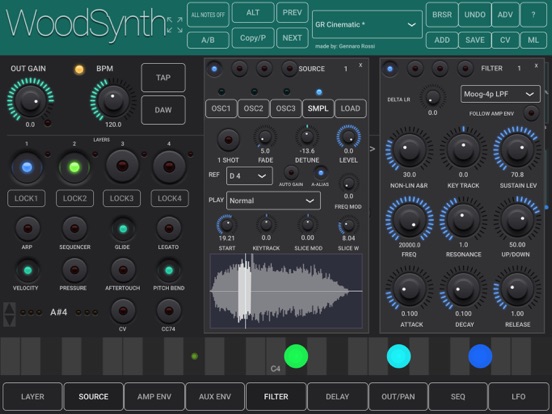Image resolution: width=552 pixels, height=414 pixels.
Task: Open the Moog-4p LPF filter type dropdown
Action: click(500, 94)
